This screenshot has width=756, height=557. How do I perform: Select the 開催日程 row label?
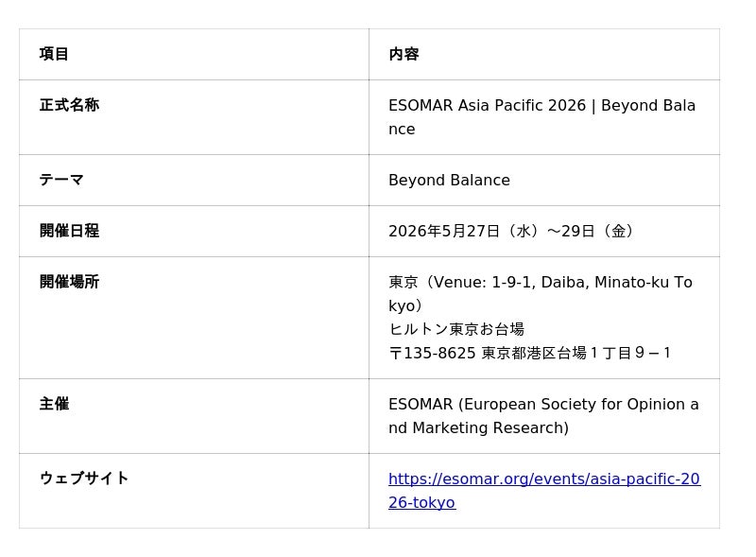pyautogui.click(x=69, y=231)
